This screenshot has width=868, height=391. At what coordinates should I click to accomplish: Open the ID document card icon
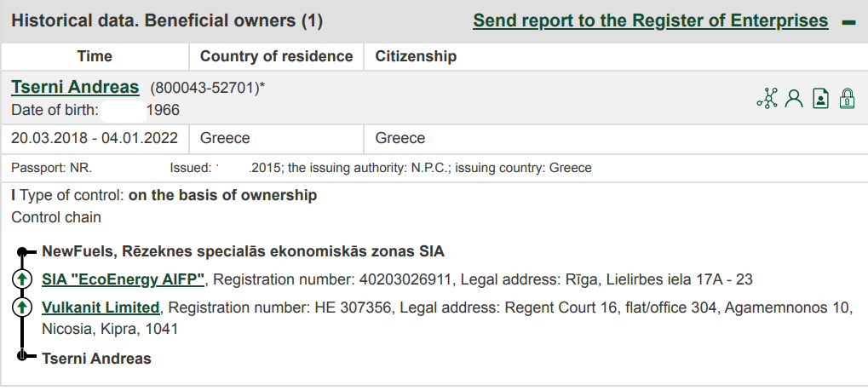(820, 99)
